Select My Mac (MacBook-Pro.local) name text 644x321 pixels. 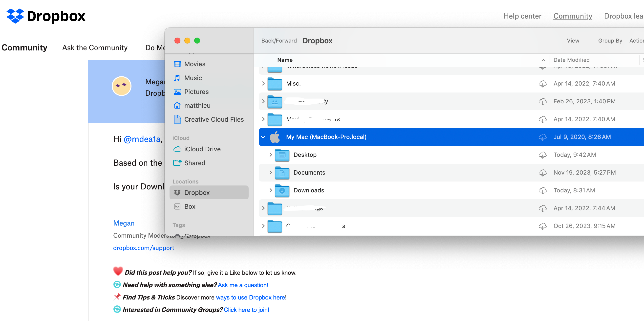pyautogui.click(x=326, y=137)
